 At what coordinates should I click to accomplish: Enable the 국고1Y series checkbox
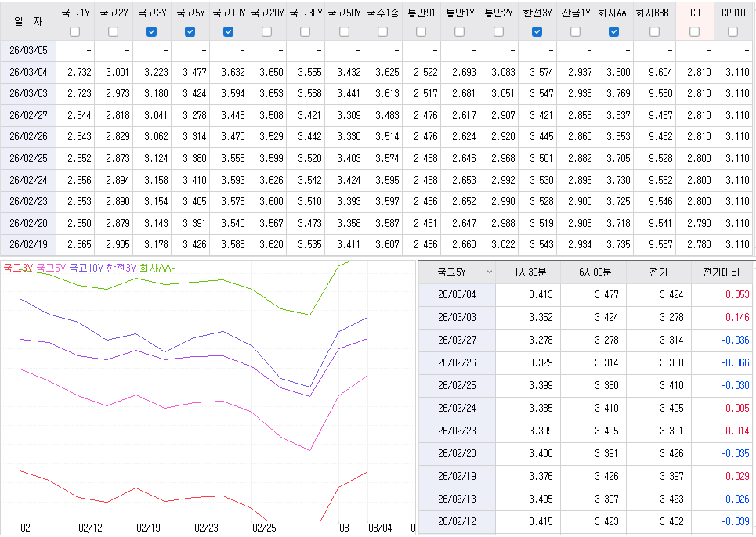pyautogui.click(x=74, y=31)
